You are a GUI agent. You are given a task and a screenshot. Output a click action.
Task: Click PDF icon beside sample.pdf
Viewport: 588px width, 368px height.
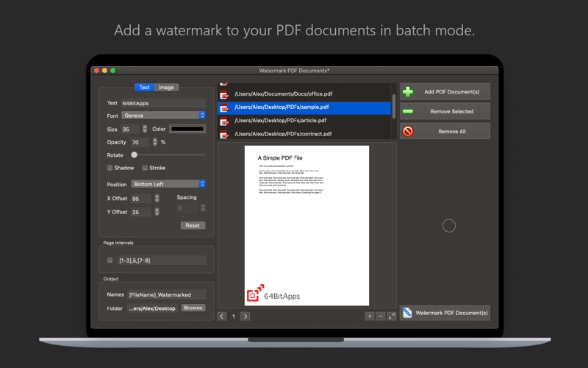[x=224, y=107]
